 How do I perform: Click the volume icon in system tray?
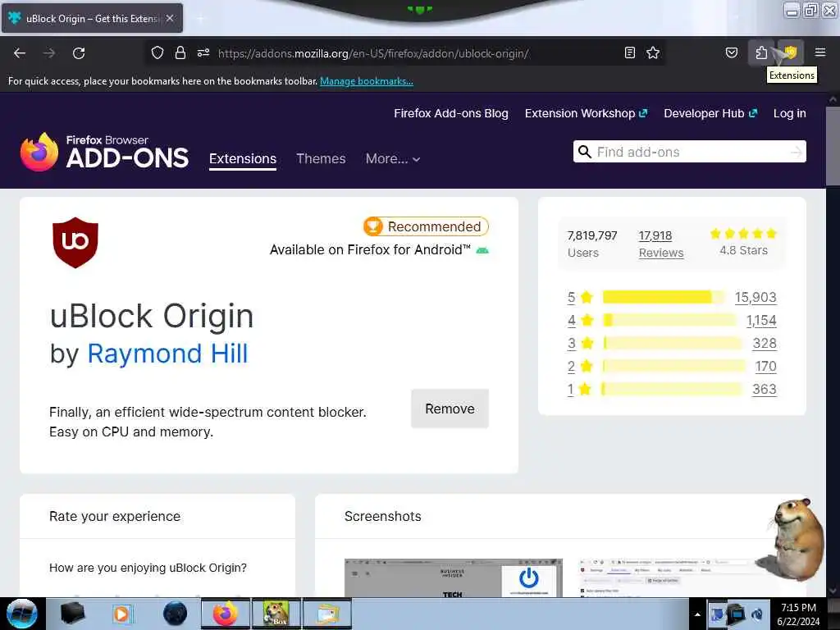(757, 614)
